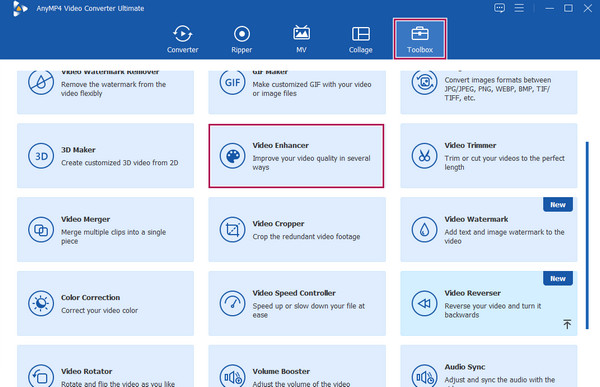This screenshot has height=387, width=600.
Task: Click 'Remove the watermark from the video flexibly' text
Action: click(x=114, y=89)
